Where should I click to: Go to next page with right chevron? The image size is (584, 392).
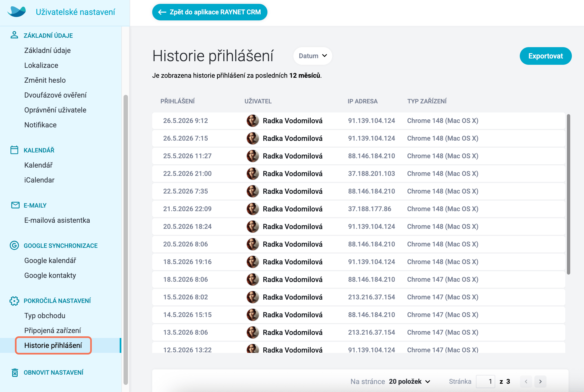tap(540, 382)
